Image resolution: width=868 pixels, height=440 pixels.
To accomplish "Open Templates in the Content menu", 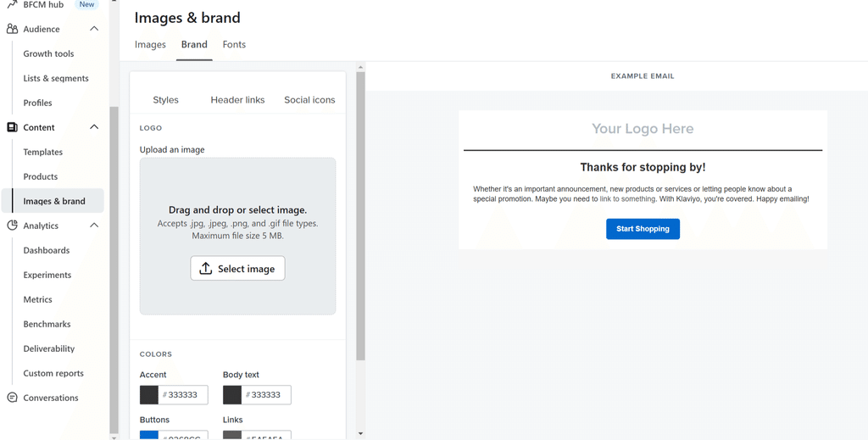I will [43, 152].
